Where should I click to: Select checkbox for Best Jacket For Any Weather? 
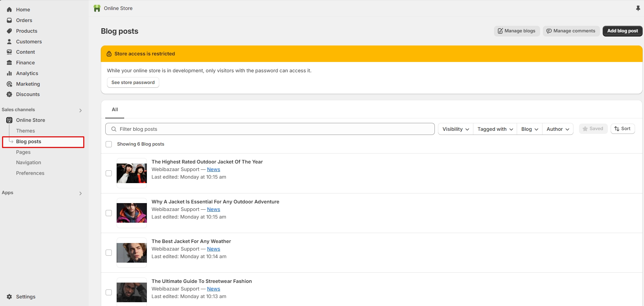coord(109,253)
